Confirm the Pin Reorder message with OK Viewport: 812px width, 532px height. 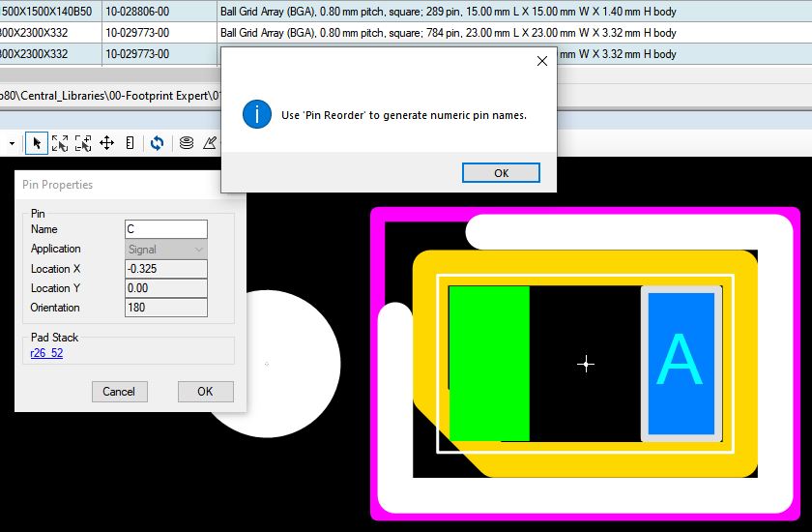click(x=501, y=173)
